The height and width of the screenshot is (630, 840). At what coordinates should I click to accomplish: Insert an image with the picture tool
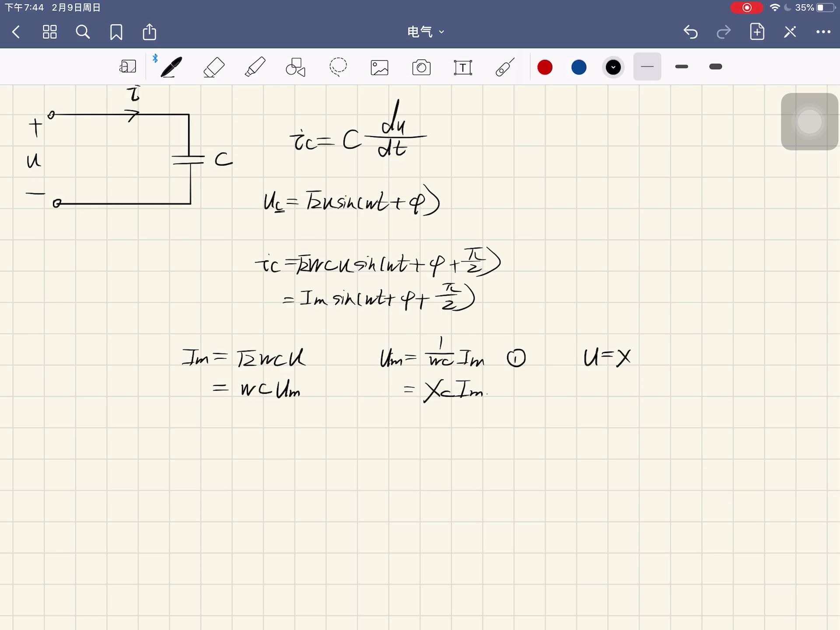pos(379,68)
